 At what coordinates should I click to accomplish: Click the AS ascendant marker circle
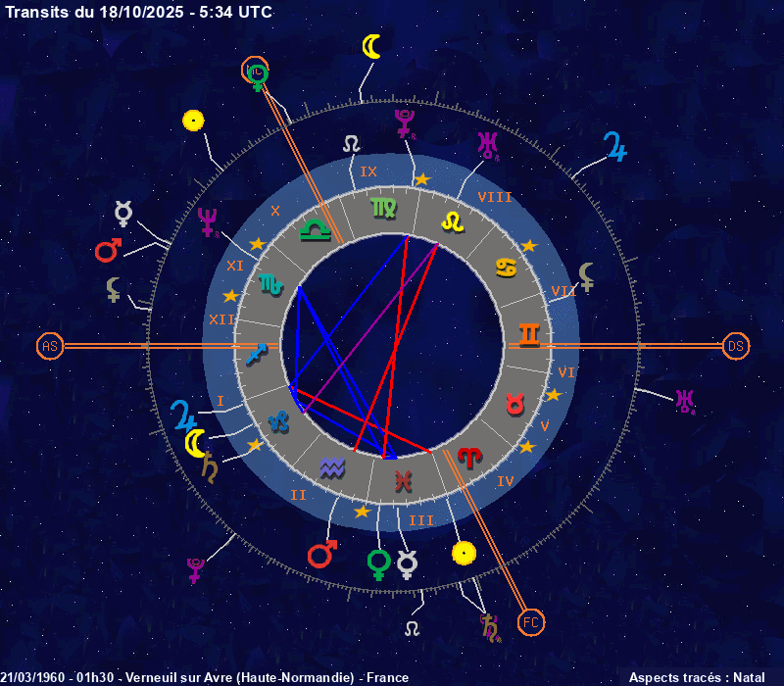click(x=49, y=346)
